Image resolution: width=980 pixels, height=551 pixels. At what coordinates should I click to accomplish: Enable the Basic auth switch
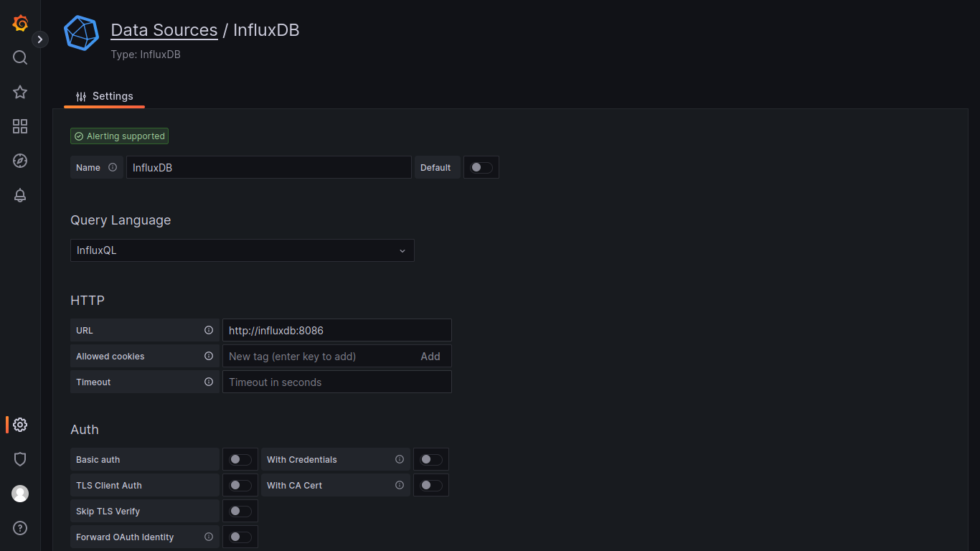click(x=240, y=460)
